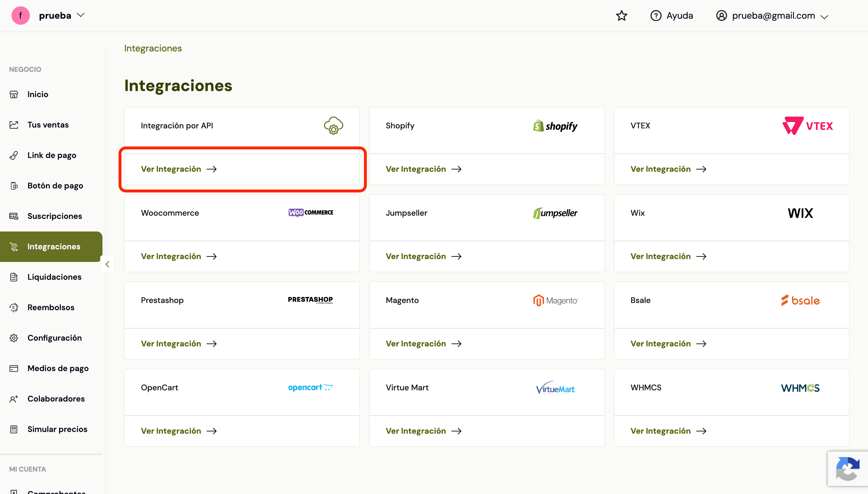Open Liquidaciones in the sidebar

(51, 277)
